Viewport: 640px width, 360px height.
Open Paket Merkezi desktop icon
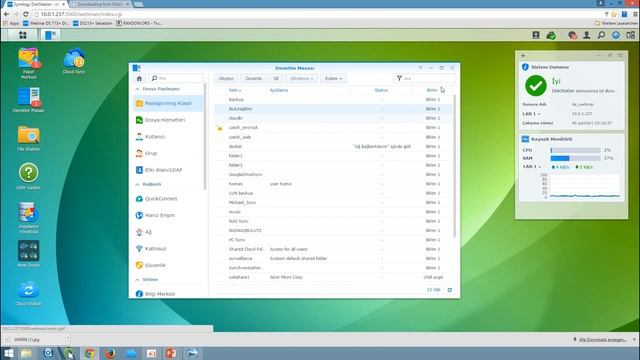(x=28, y=63)
